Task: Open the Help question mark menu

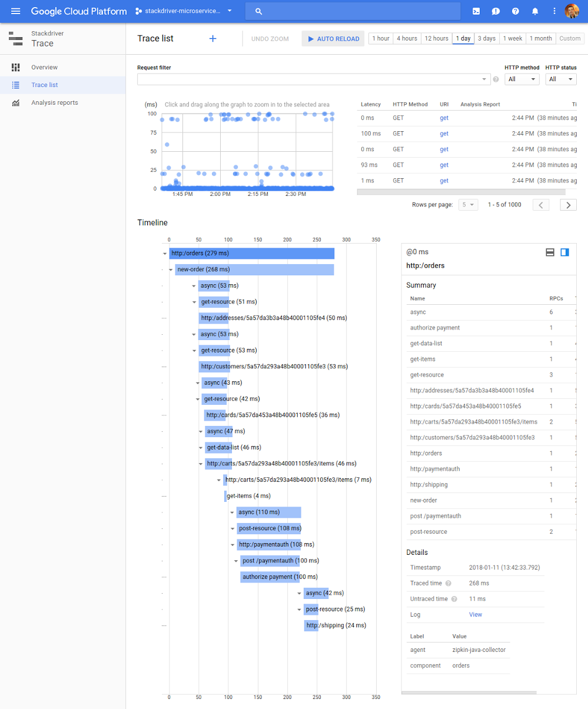Action: coord(516,11)
